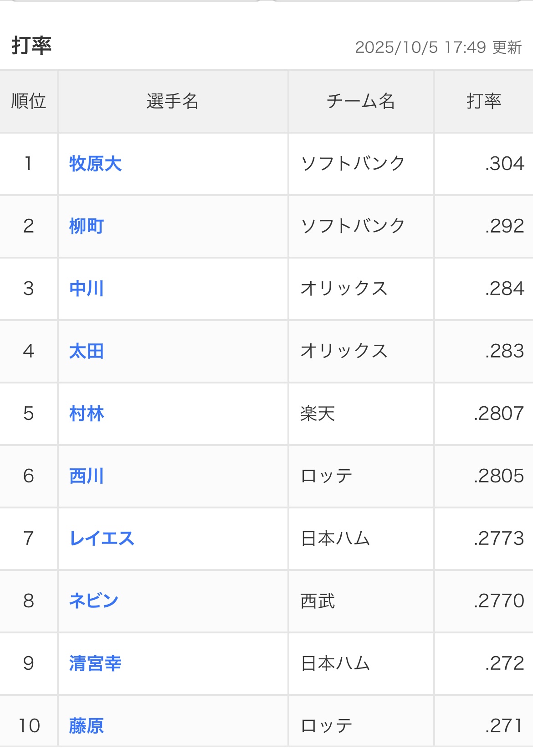The height and width of the screenshot is (756, 533).
Task: Open 村林 player profile link
Action: pyautogui.click(x=87, y=414)
